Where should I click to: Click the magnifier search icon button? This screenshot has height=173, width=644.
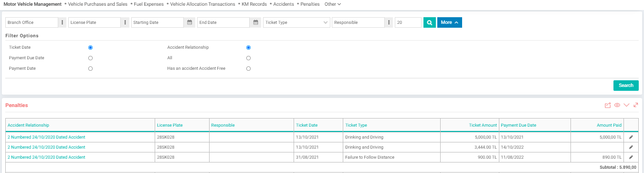pyautogui.click(x=430, y=22)
